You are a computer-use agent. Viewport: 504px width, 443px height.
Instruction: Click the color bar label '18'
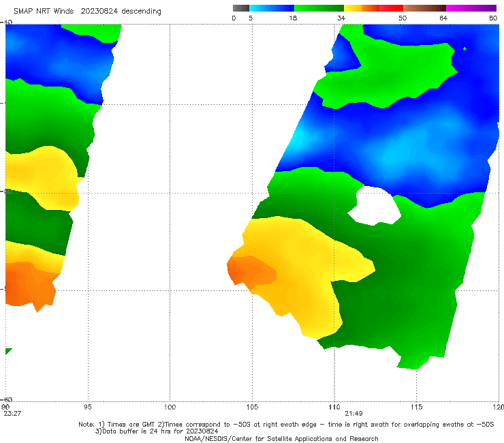coord(293,18)
